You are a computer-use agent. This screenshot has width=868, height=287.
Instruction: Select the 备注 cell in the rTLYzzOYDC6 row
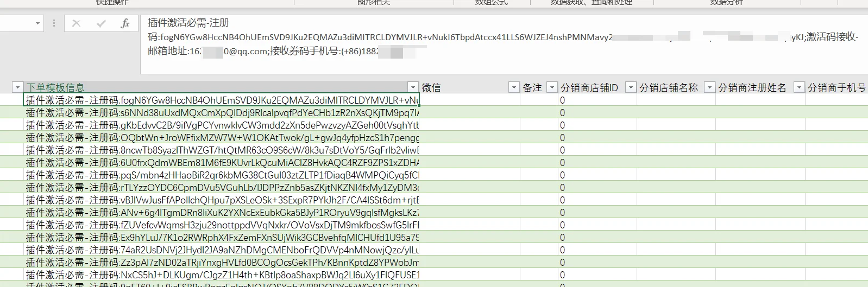(x=539, y=187)
